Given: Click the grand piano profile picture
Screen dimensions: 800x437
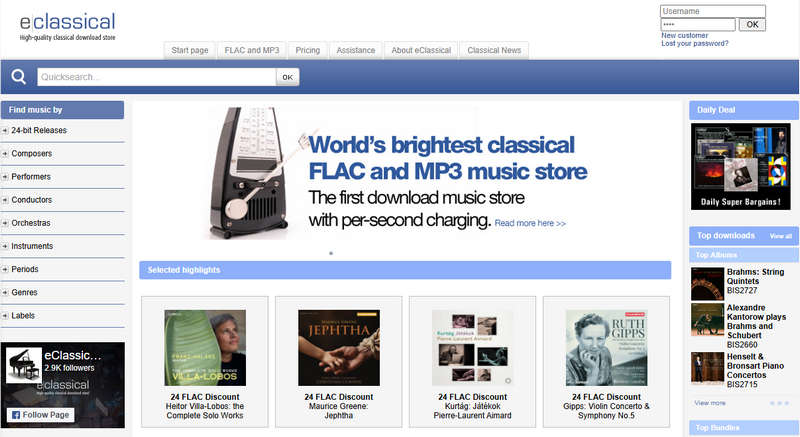Looking at the screenshot, I should 23,365.
